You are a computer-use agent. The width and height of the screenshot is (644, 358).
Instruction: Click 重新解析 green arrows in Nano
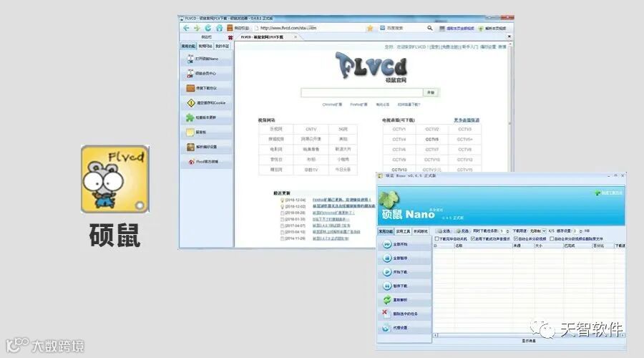(x=404, y=300)
